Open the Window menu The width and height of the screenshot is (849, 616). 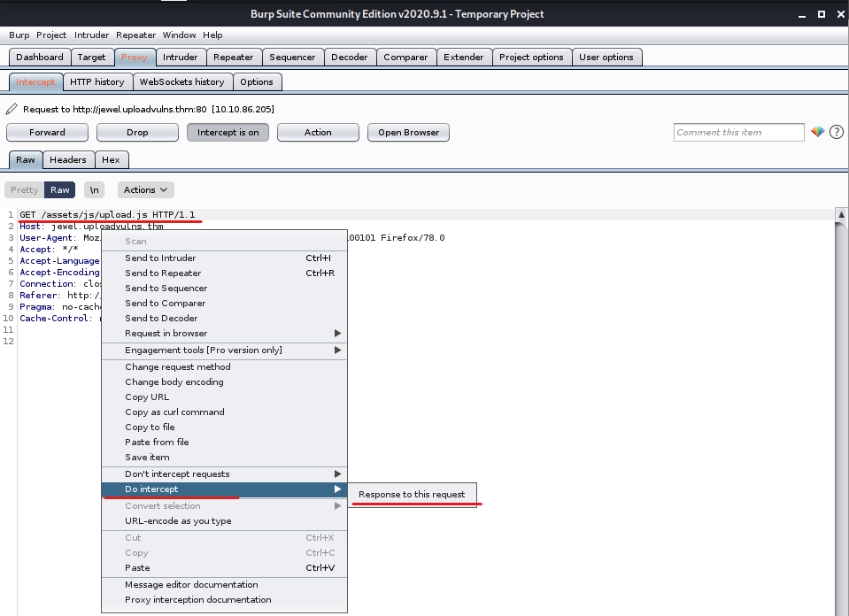(179, 35)
